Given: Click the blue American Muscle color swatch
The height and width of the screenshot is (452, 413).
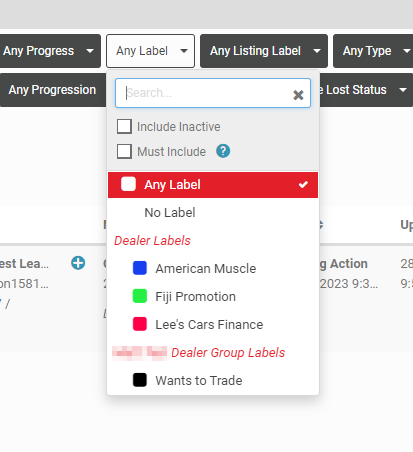Looking at the screenshot, I should [x=140, y=268].
